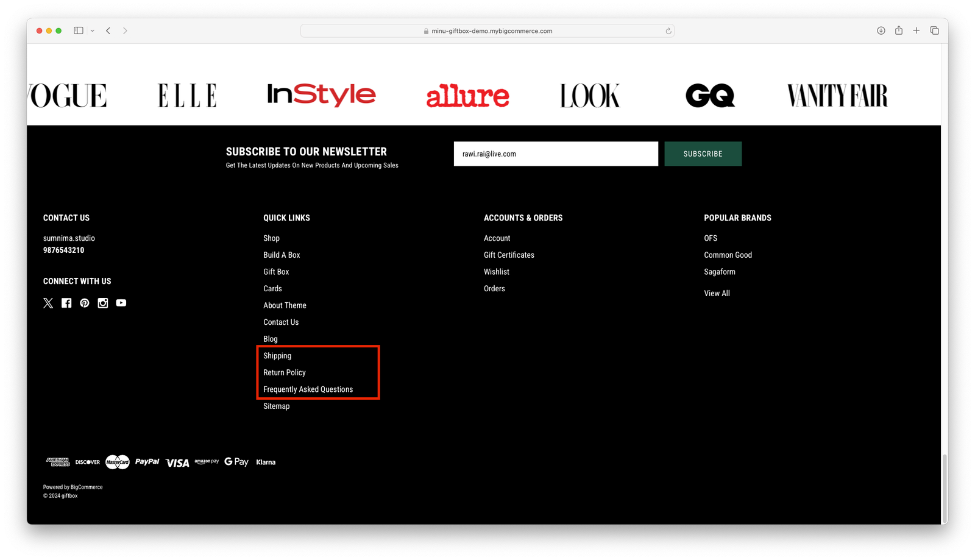
Task: Click the ELLE brand logo
Action: [187, 96]
